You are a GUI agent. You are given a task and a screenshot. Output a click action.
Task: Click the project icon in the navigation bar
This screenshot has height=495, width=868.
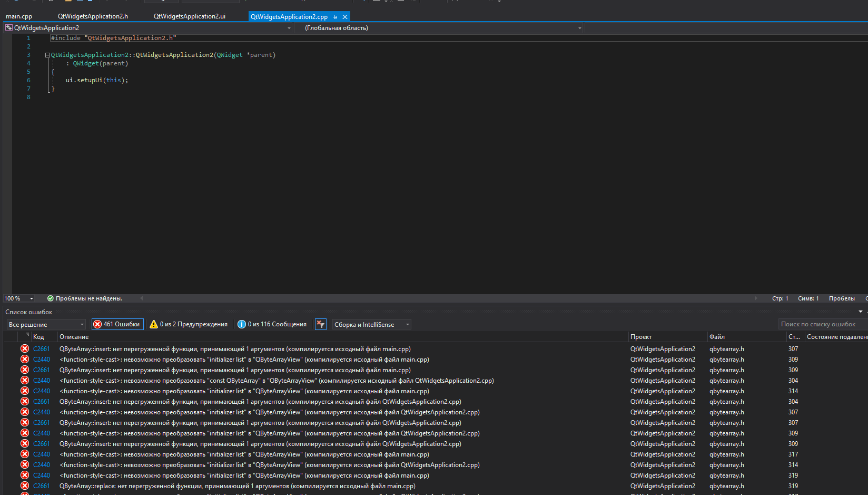click(x=8, y=28)
